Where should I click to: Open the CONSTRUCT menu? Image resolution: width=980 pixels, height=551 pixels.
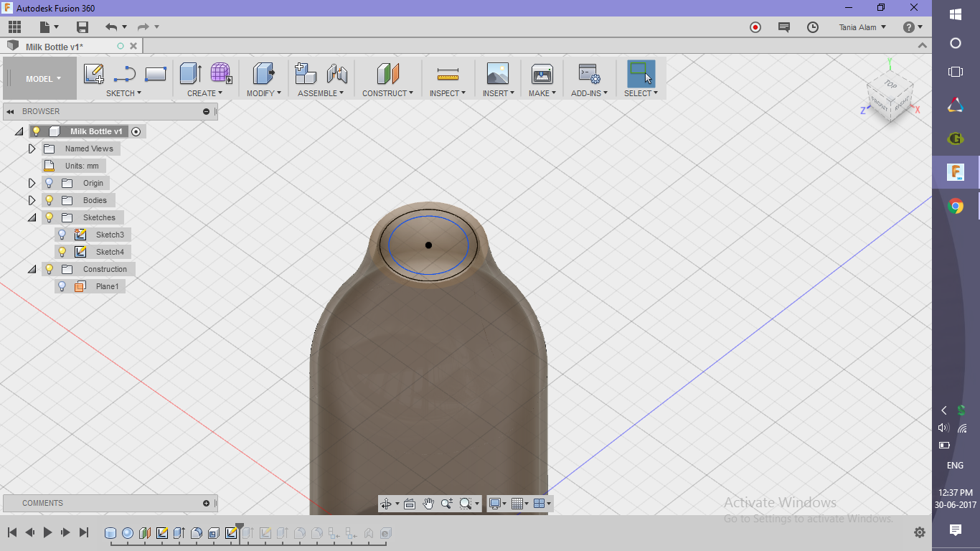[x=387, y=73]
